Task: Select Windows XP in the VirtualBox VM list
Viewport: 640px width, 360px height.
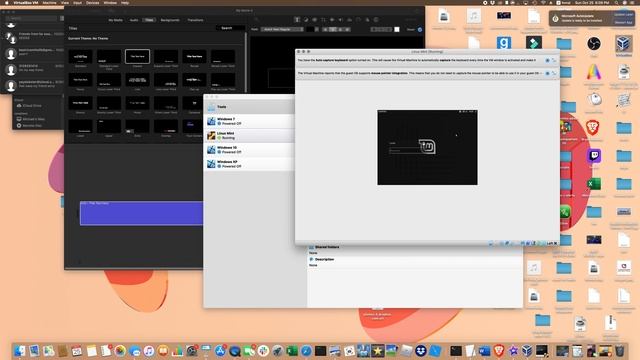Action: (x=249, y=164)
